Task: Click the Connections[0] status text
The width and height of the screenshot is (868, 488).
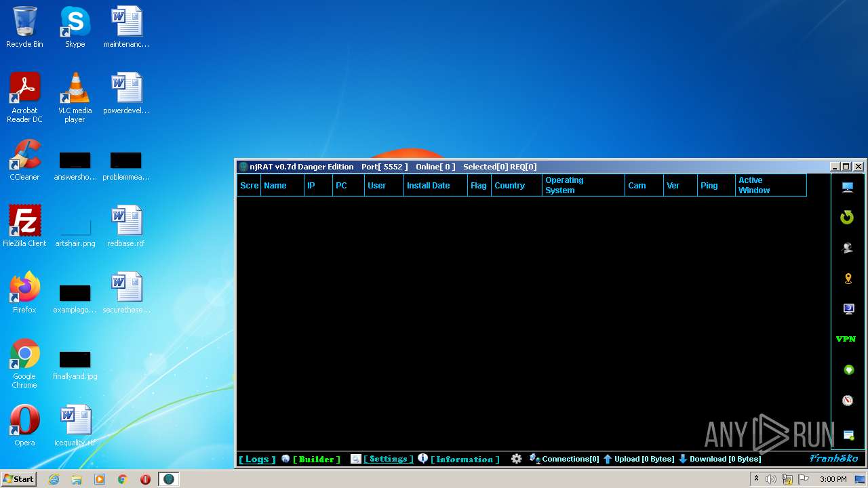Action: pos(570,459)
